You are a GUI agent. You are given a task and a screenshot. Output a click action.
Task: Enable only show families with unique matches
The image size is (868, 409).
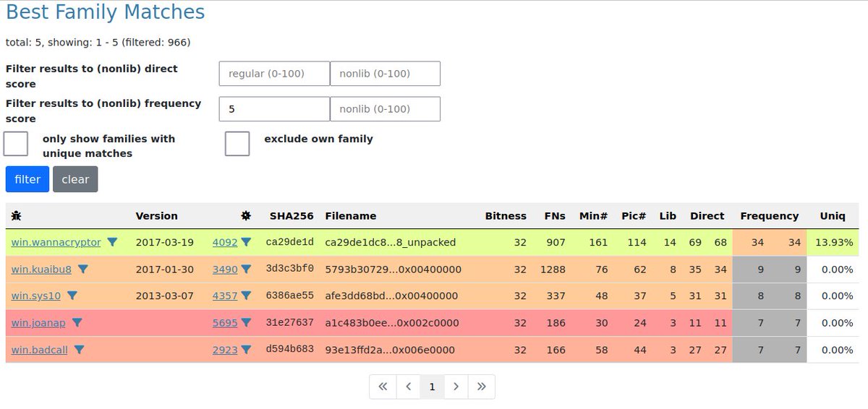coord(16,143)
